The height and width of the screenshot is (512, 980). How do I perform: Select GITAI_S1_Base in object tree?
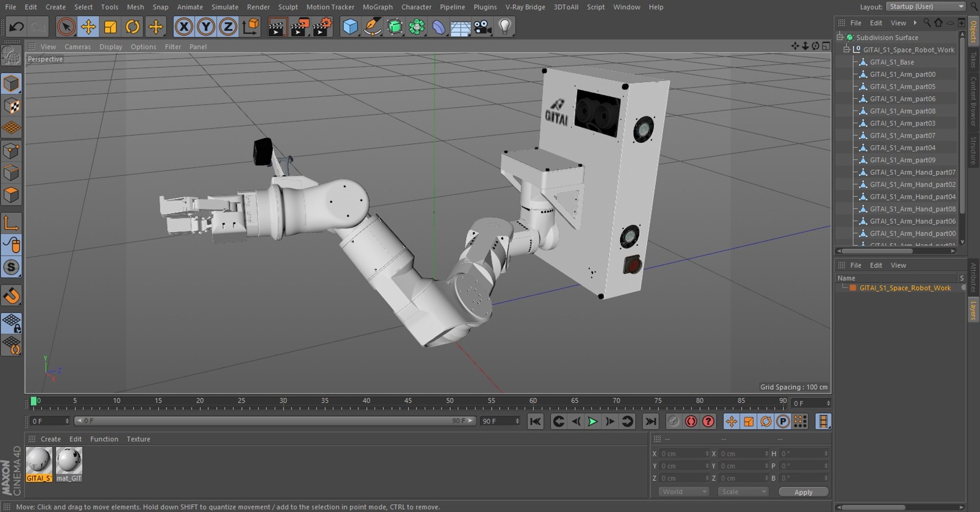[892, 62]
